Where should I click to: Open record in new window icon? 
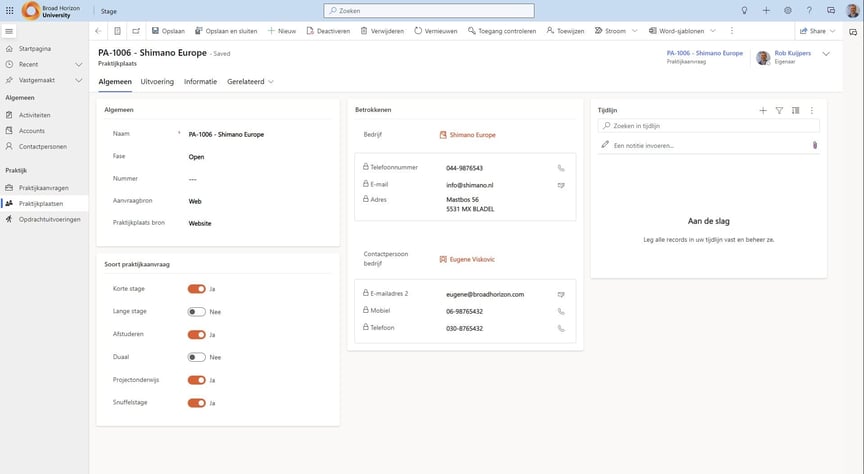[136, 31]
